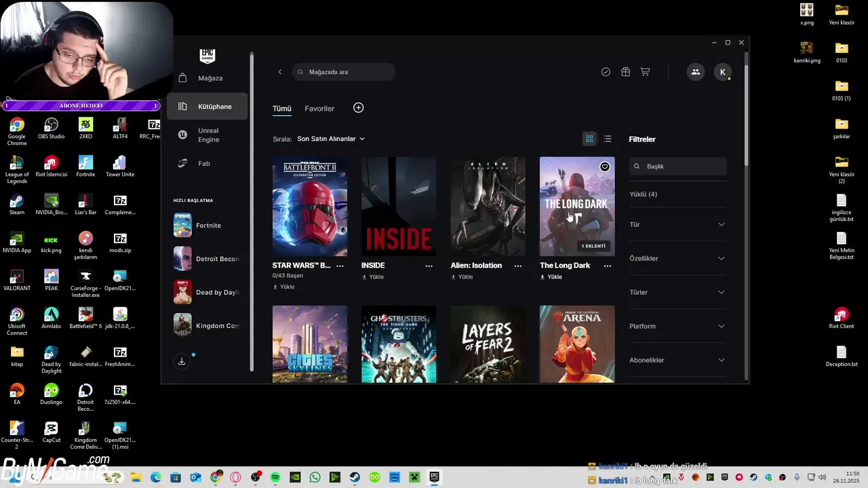Open the gift icon in header
868x488 pixels.
pyautogui.click(x=625, y=72)
